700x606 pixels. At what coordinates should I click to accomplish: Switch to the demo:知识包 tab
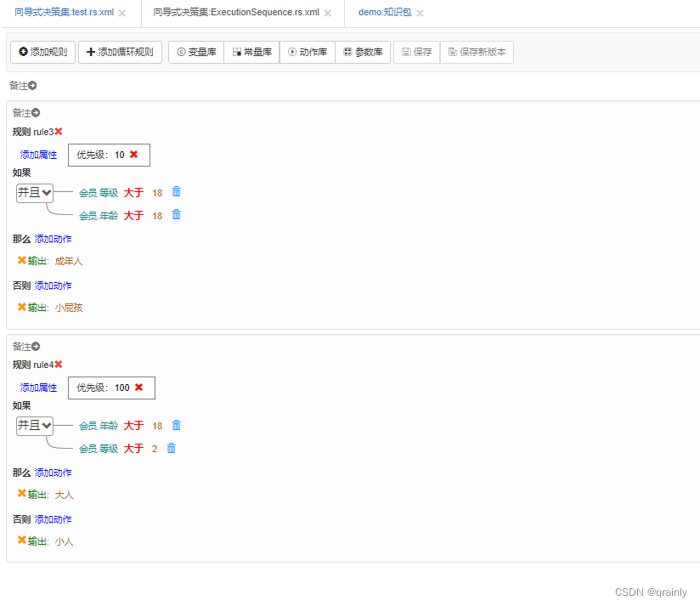tap(385, 13)
